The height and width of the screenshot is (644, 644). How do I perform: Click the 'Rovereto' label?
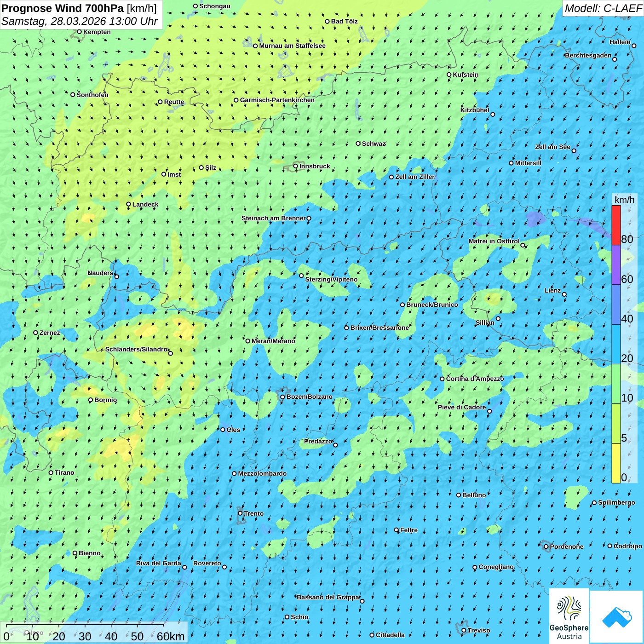pyautogui.click(x=207, y=563)
